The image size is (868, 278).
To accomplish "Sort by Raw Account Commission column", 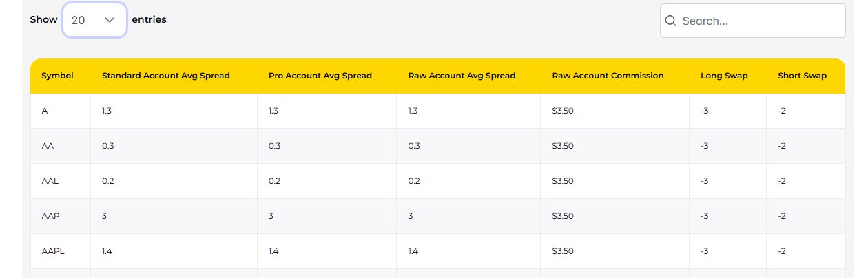I will 608,76.
